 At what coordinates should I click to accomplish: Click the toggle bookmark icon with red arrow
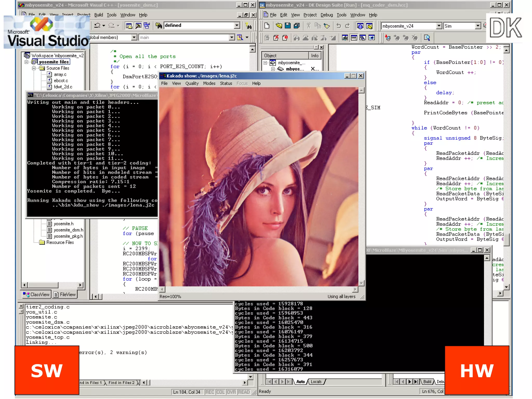click(x=388, y=38)
